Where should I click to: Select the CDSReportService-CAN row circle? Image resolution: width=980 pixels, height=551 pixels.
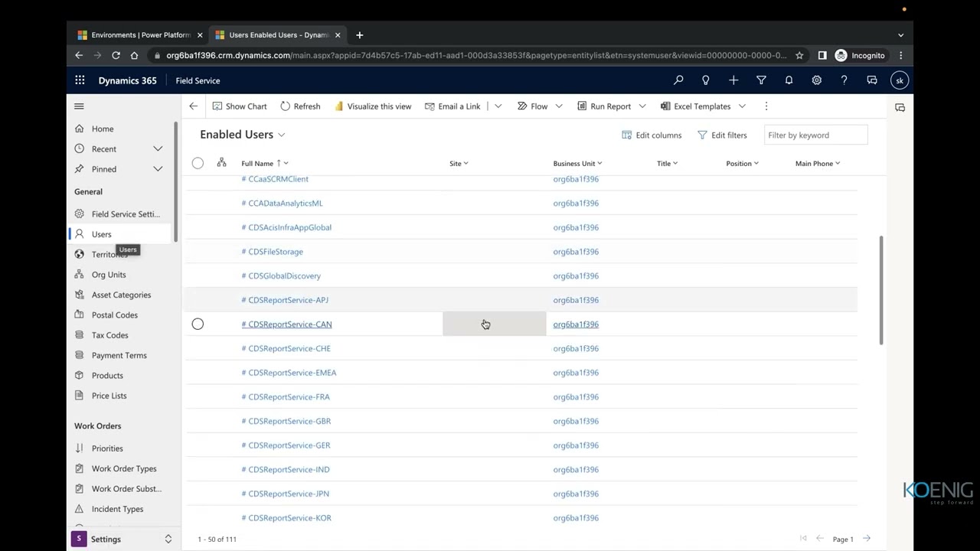[198, 324]
